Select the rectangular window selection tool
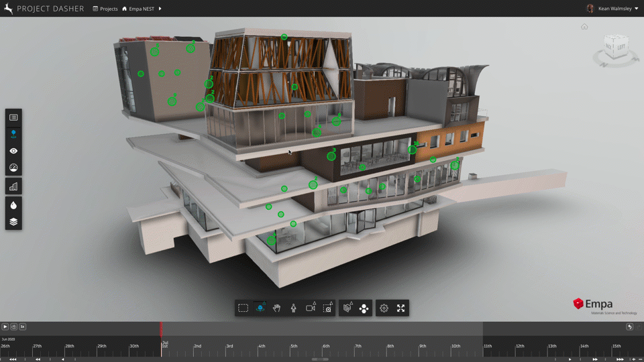Screen dimensions: 644x362 pyautogui.click(x=243, y=308)
